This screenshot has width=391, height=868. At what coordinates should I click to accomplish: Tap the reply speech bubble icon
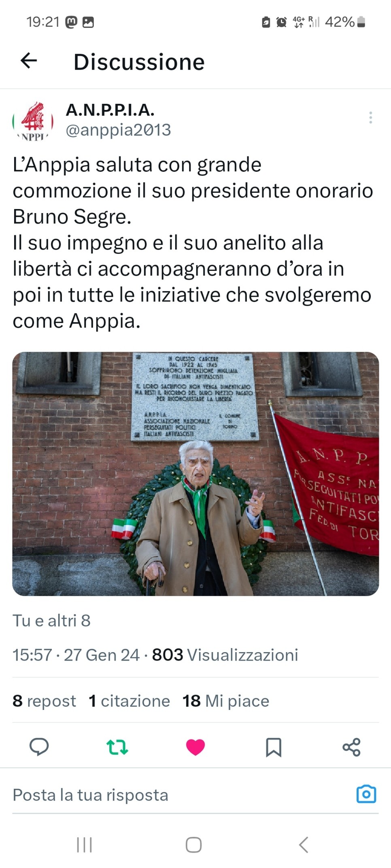39,747
